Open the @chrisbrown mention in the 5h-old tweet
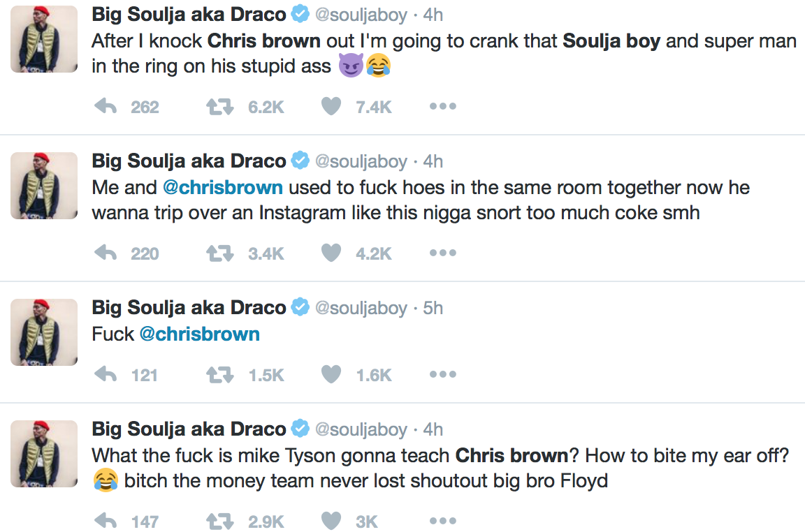This screenshot has width=805, height=532. 199,334
